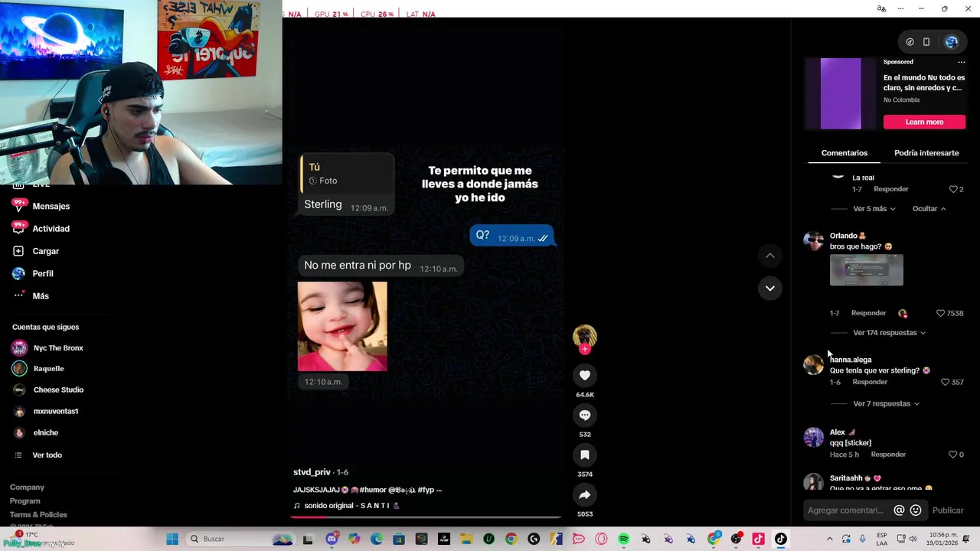Like the La real comment heart
The width and height of the screenshot is (980, 551).
[953, 189]
